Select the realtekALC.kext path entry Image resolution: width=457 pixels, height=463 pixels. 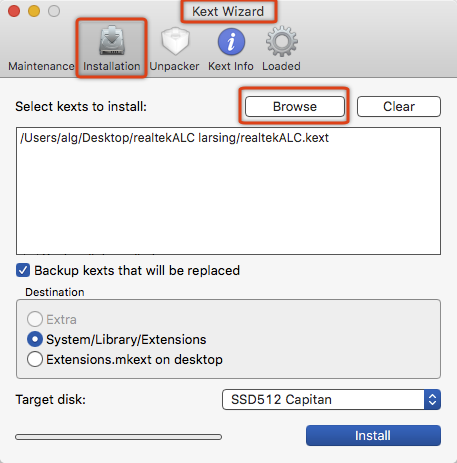(x=174, y=138)
